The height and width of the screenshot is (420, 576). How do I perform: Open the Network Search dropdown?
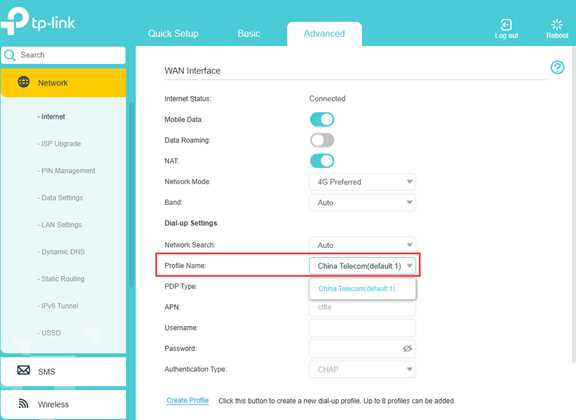click(363, 245)
